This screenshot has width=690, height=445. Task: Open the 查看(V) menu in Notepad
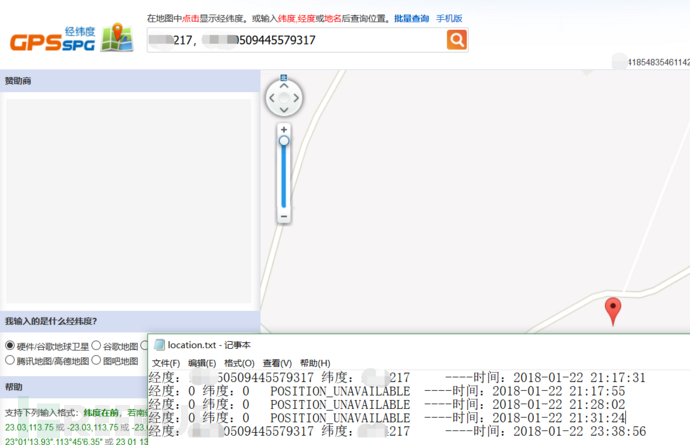point(277,363)
